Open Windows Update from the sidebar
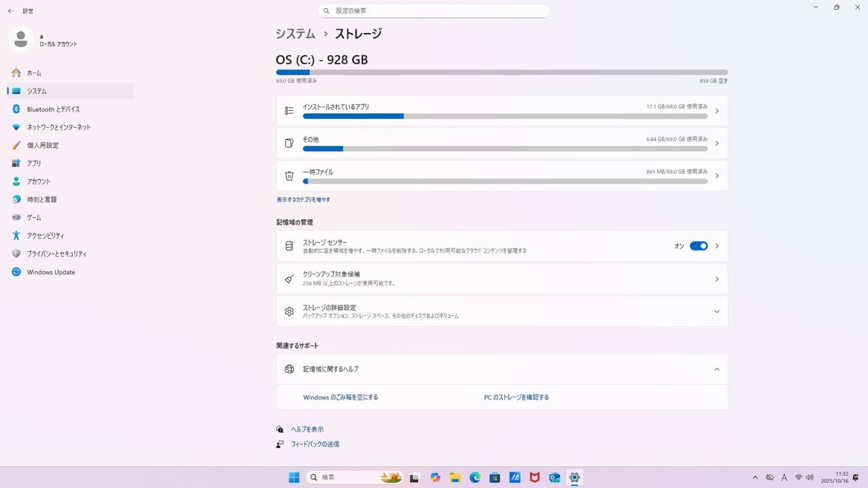Screen dimensions: 868x488 (x=50, y=272)
